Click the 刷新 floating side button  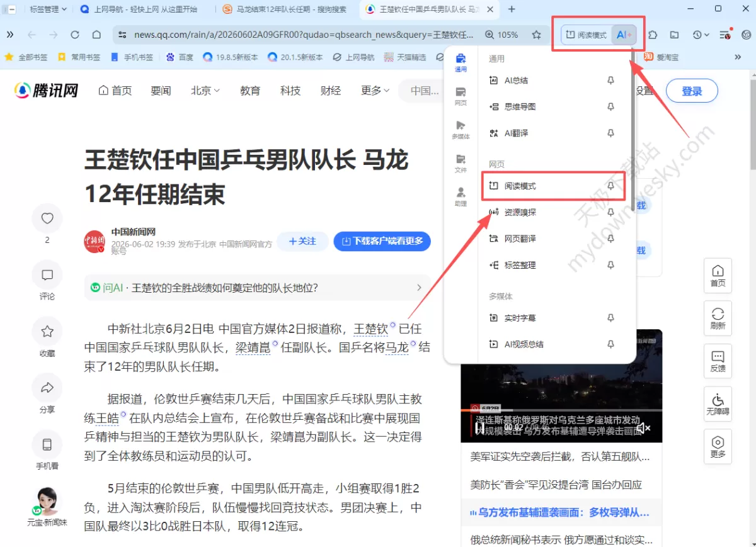[718, 319]
